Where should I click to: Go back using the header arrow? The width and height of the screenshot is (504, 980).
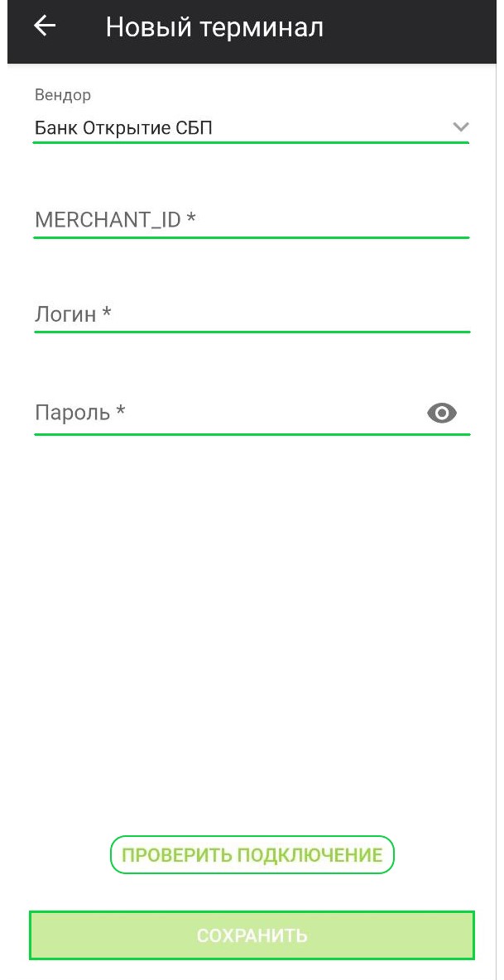(x=45, y=26)
